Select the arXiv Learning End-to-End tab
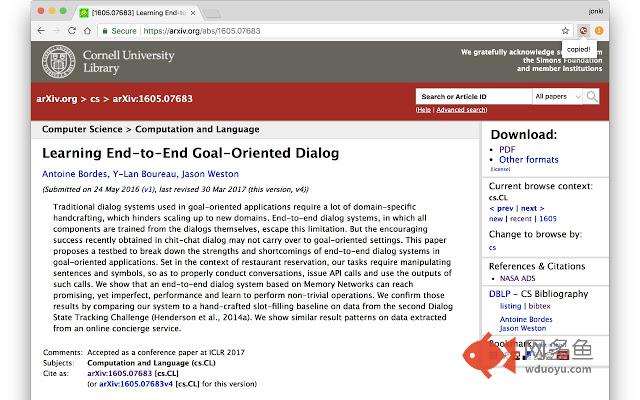This screenshot has width=640, height=400. [x=138, y=13]
